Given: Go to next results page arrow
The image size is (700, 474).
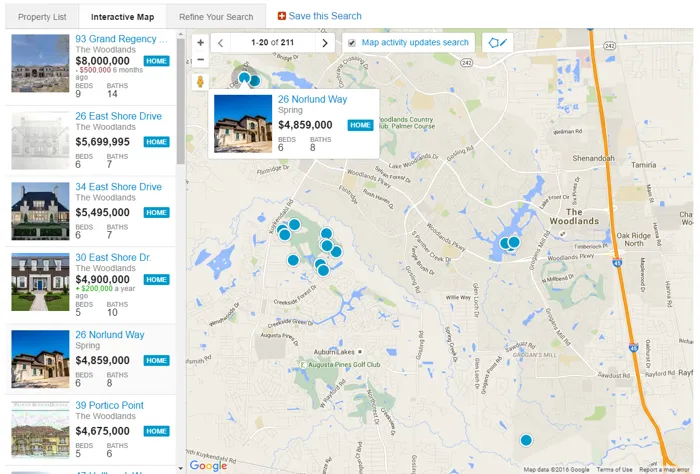Looking at the screenshot, I should point(325,43).
